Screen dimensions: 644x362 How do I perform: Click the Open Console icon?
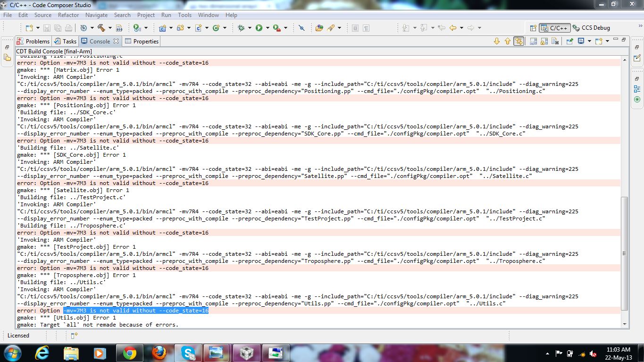tap(599, 41)
